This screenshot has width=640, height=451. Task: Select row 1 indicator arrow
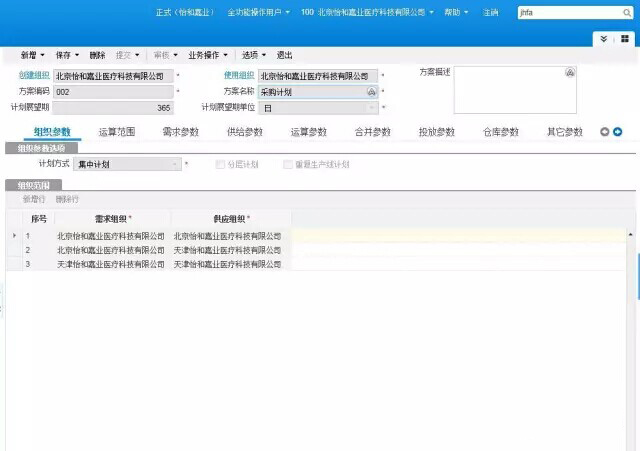14,235
